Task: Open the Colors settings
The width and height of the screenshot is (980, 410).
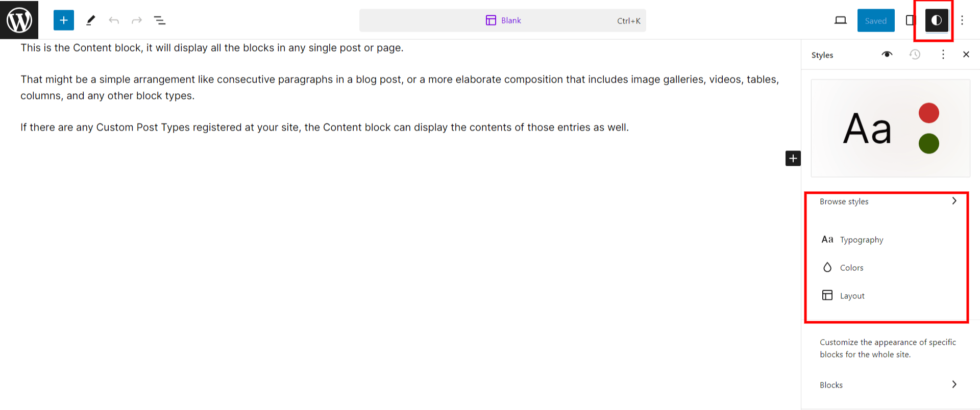Action: click(x=851, y=268)
